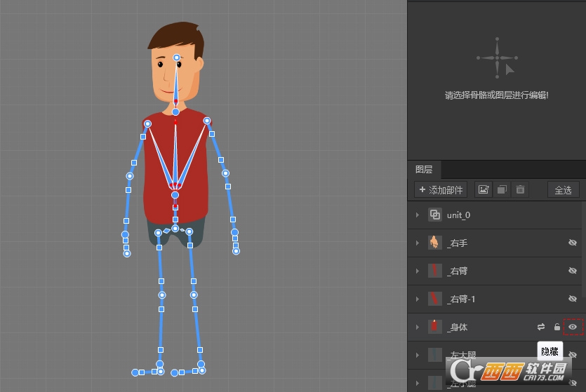Expand the _右臂 layer row
Image resolution: width=586 pixels, height=392 pixels.
click(x=418, y=271)
